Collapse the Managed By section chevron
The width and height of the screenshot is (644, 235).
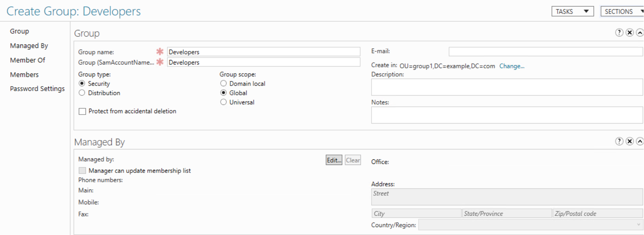[640, 141]
